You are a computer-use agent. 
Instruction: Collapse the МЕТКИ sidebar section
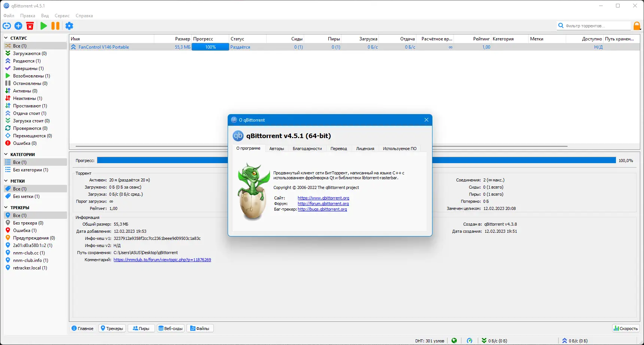tap(6, 181)
